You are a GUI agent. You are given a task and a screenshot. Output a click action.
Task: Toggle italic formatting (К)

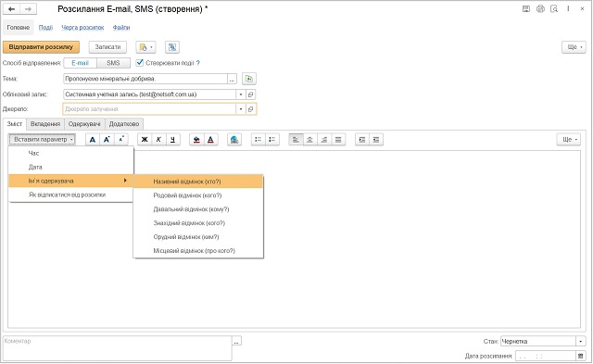click(158, 140)
